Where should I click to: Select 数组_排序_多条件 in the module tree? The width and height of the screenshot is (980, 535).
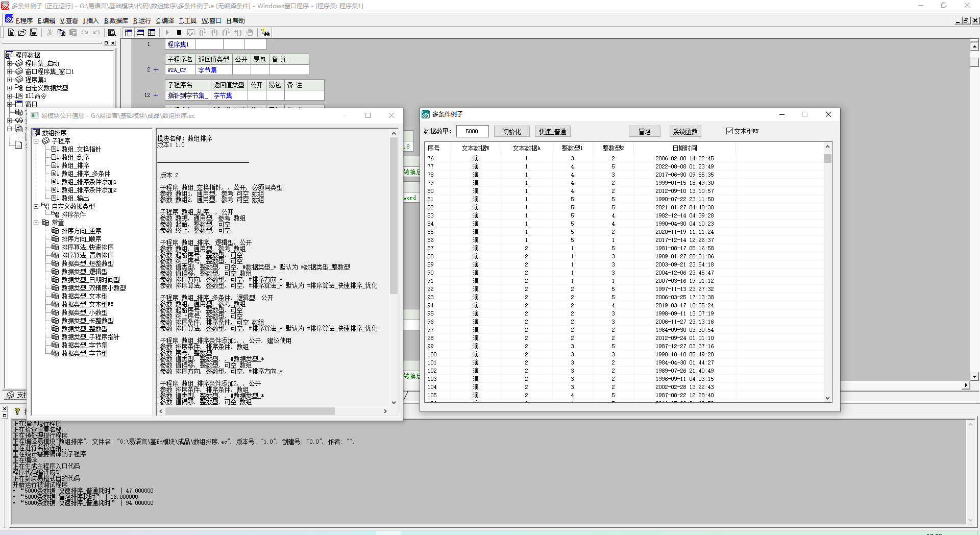(86, 174)
